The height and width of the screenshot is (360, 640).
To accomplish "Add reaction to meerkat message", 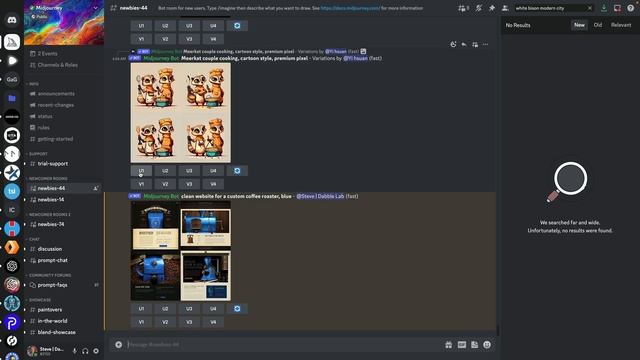I will point(453,44).
